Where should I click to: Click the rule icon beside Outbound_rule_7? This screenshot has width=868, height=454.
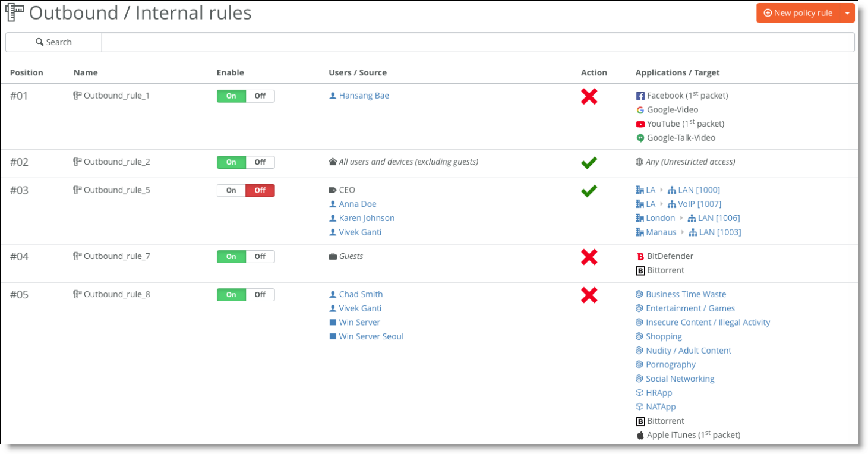click(77, 256)
